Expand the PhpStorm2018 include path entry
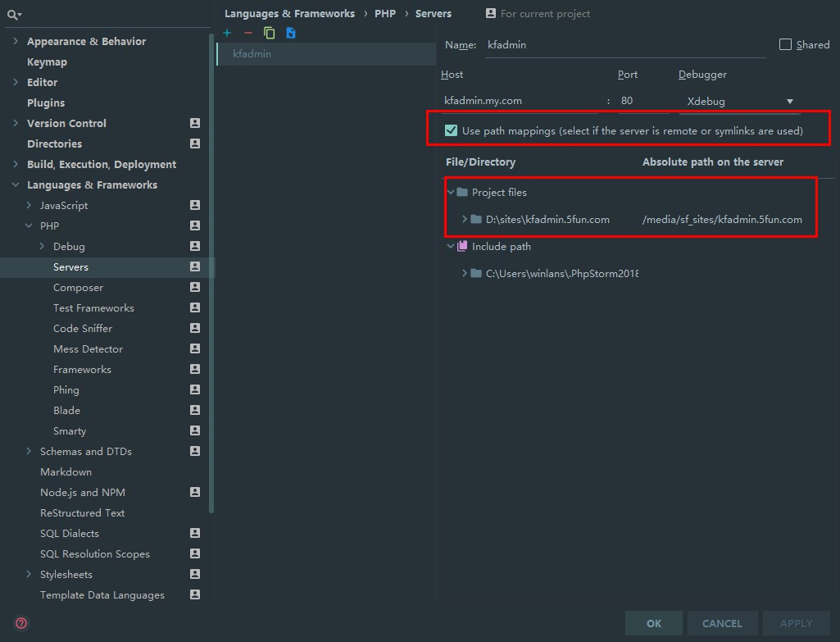840x642 pixels. (x=465, y=273)
